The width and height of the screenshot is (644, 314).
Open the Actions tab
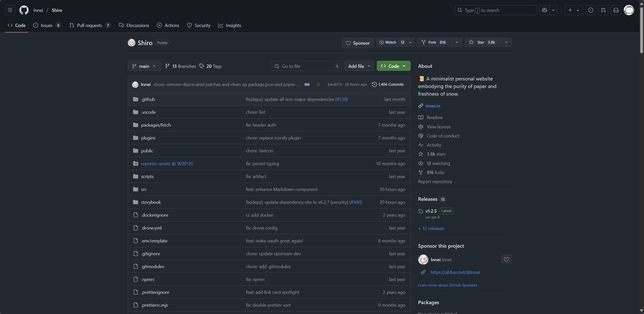pyautogui.click(x=168, y=25)
